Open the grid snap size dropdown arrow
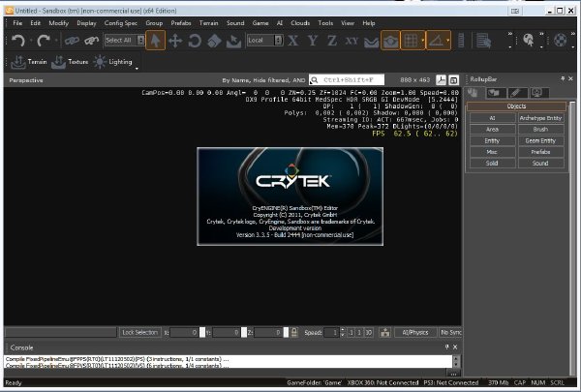The width and height of the screenshot is (581, 392). point(423,40)
